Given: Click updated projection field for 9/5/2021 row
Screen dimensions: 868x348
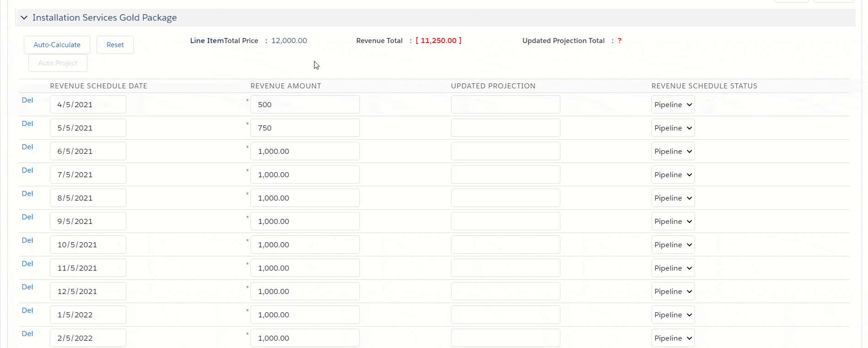Looking at the screenshot, I should tap(505, 222).
